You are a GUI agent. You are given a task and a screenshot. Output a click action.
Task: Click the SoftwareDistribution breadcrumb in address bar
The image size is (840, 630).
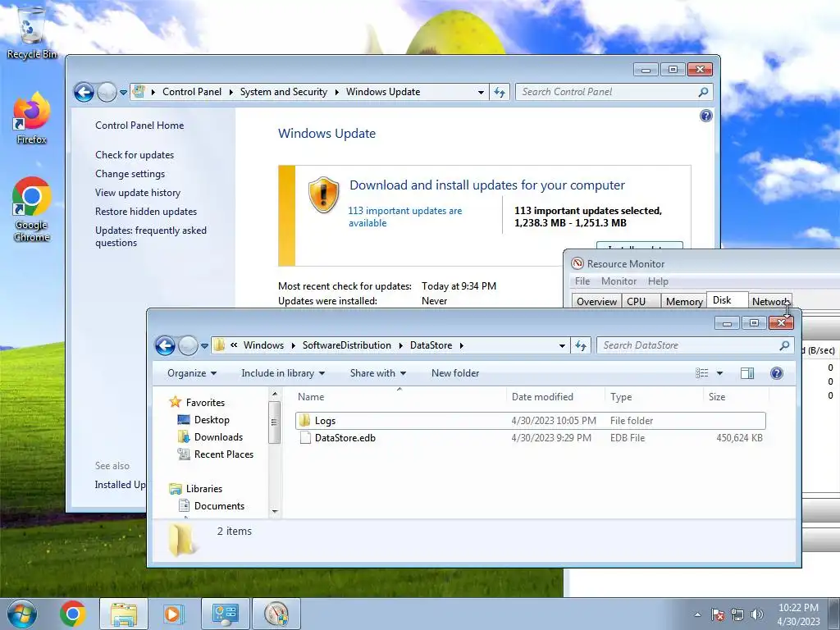tap(347, 345)
